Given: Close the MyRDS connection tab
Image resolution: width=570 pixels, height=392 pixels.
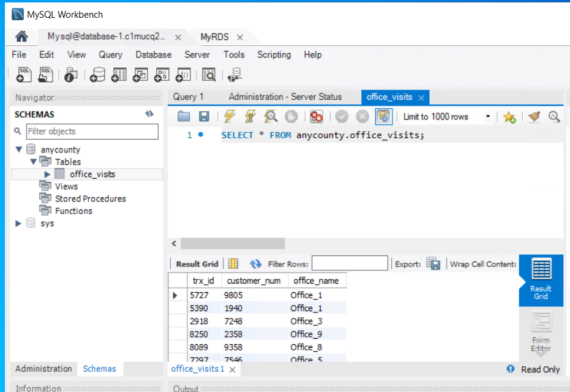Looking at the screenshot, I should click(240, 37).
